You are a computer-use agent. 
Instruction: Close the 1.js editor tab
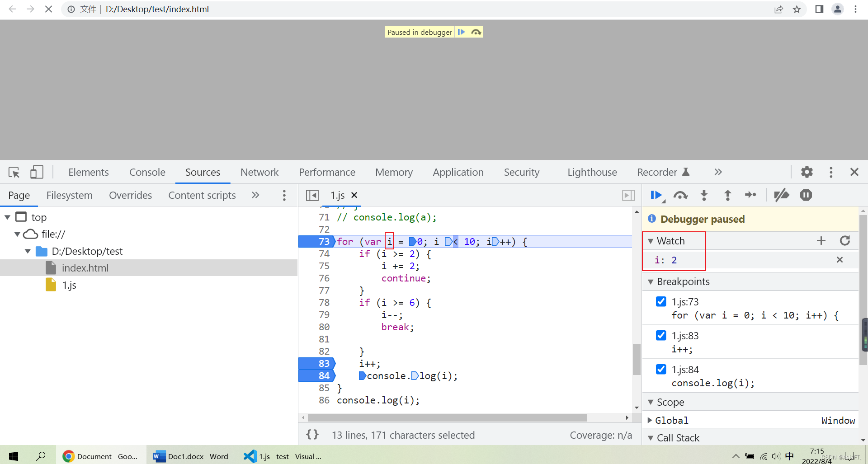point(354,195)
